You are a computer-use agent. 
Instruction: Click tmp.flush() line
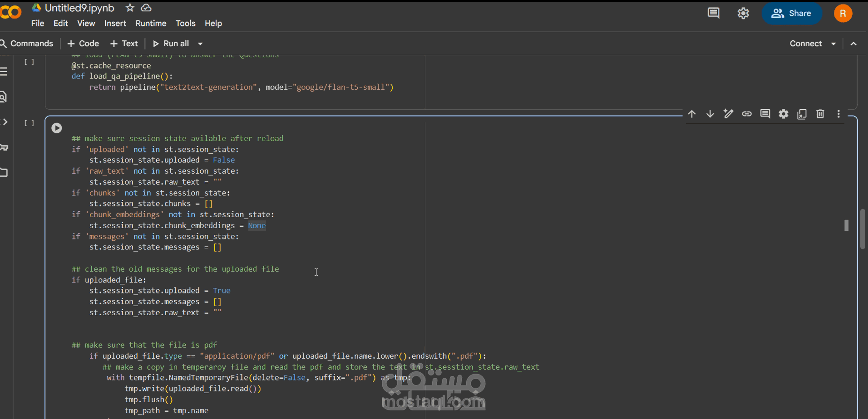tap(149, 400)
